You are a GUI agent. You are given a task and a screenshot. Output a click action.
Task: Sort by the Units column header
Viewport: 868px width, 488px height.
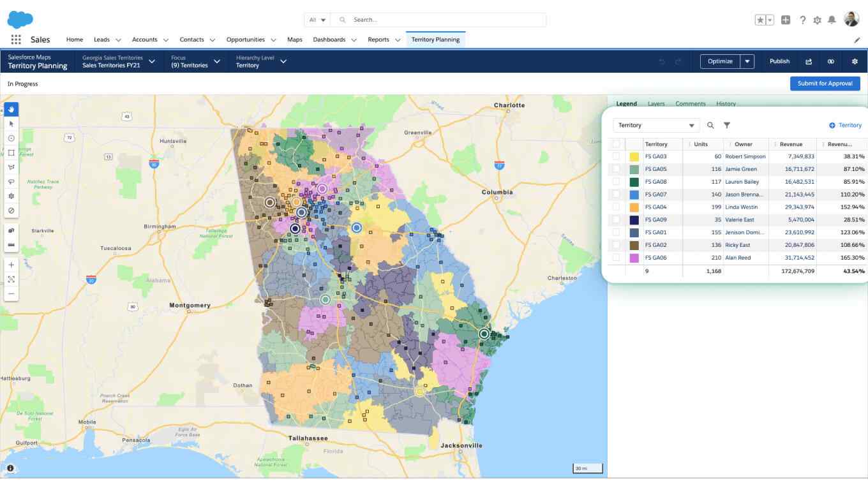pyautogui.click(x=701, y=144)
